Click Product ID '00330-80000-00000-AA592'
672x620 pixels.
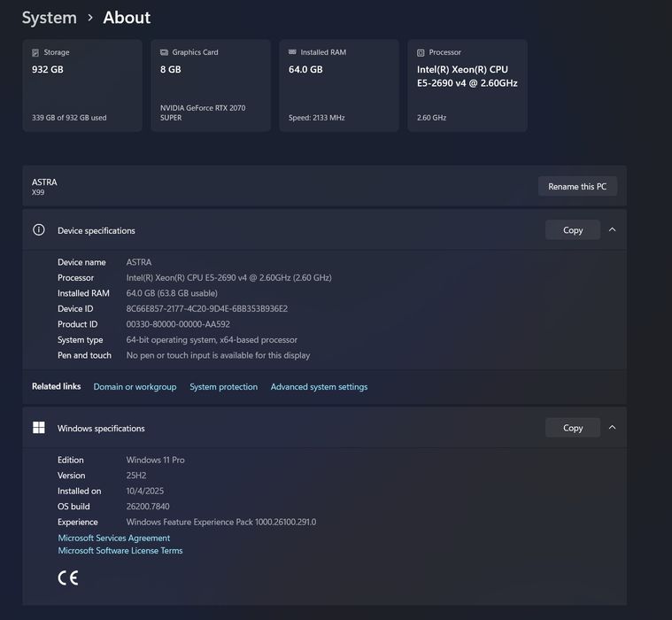tap(178, 324)
